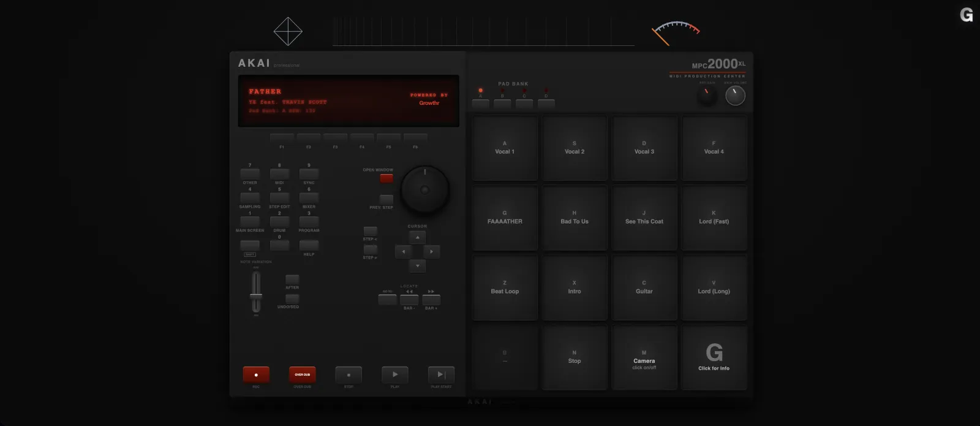Click the 8 MIDI key
This screenshot has width=980, height=426.
(279, 174)
